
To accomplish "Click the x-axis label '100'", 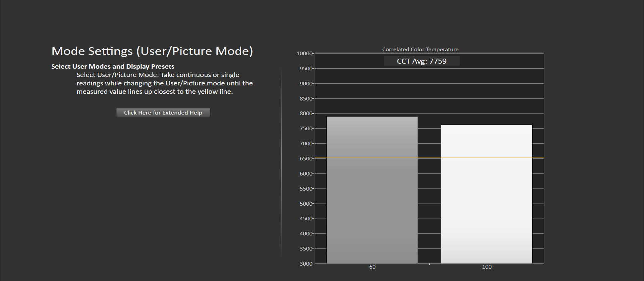I will click(487, 267).
